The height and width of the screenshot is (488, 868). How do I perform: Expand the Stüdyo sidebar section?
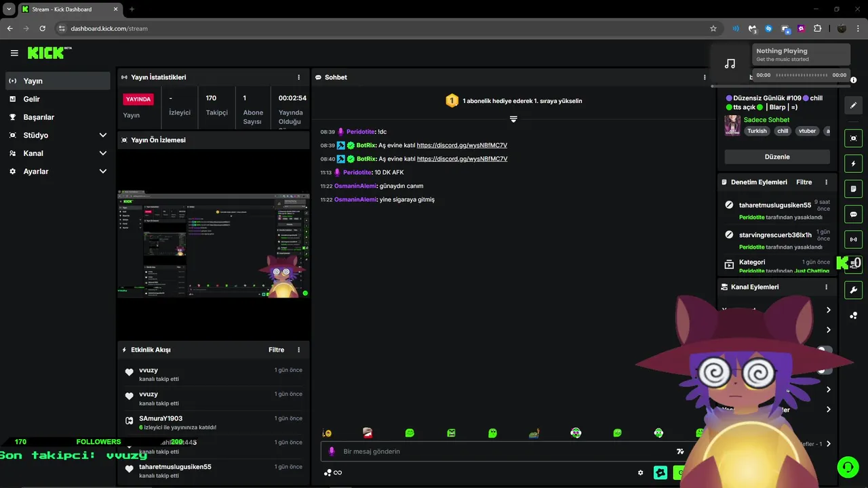(103, 135)
